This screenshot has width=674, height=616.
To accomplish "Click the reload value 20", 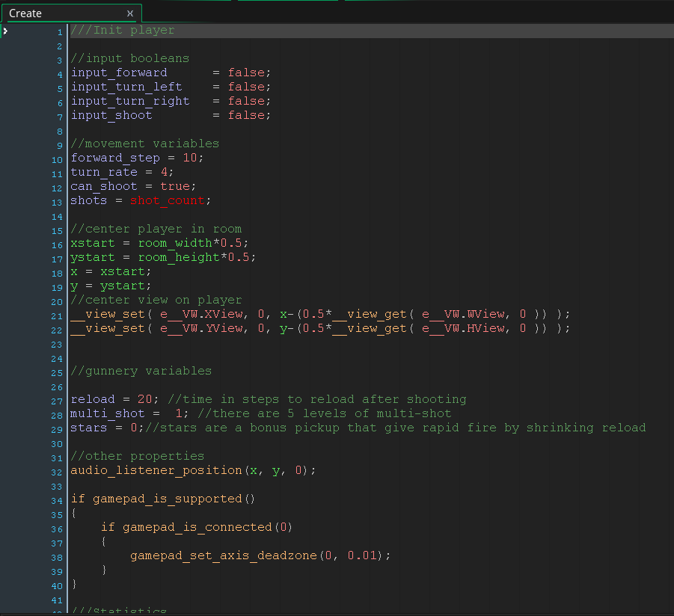I will [145, 399].
